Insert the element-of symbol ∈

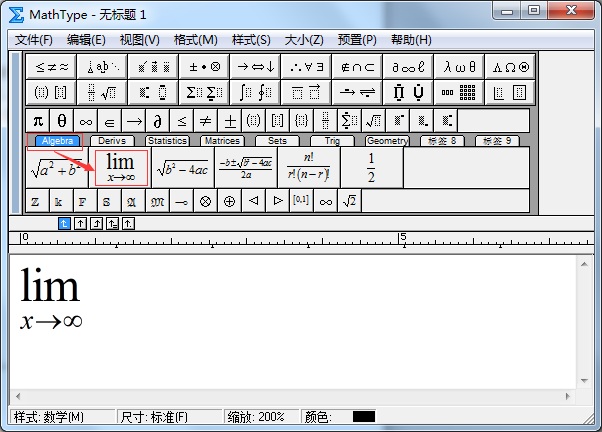tap(109, 121)
